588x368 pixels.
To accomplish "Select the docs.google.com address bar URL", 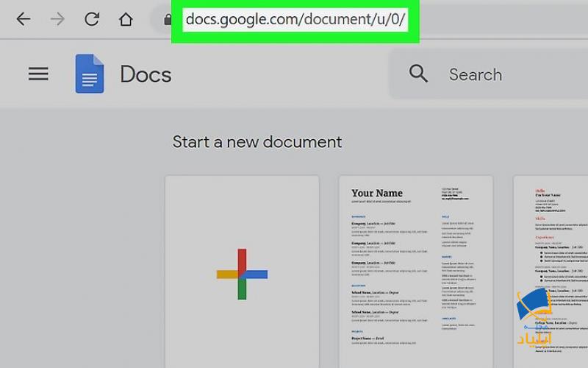I will pos(295,19).
